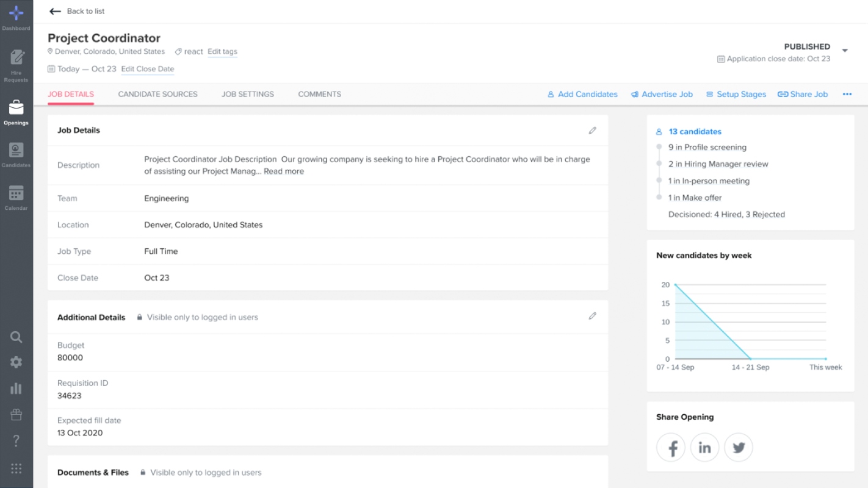
Task: Edit Additional Details with pencil icon
Action: click(x=592, y=316)
